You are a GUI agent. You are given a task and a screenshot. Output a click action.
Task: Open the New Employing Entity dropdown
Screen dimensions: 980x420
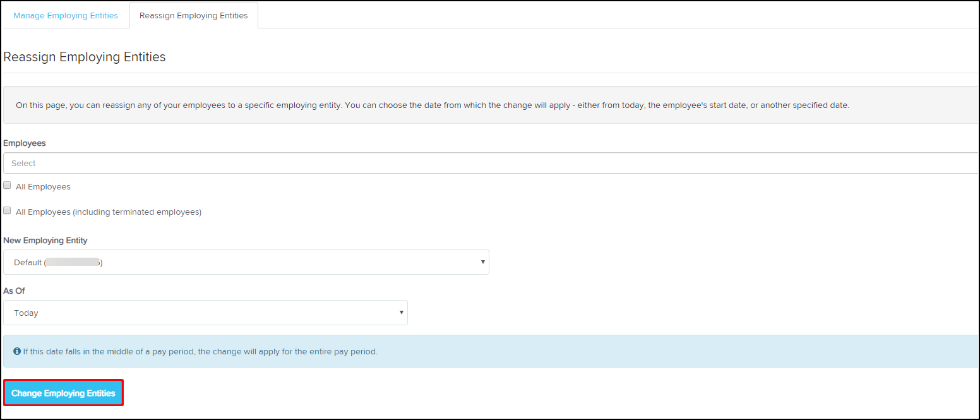[x=246, y=262]
